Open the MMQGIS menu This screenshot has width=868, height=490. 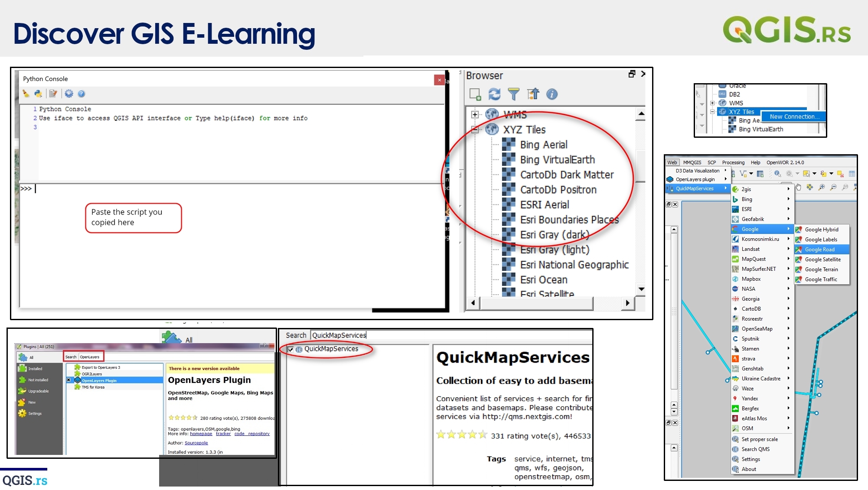click(x=692, y=162)
